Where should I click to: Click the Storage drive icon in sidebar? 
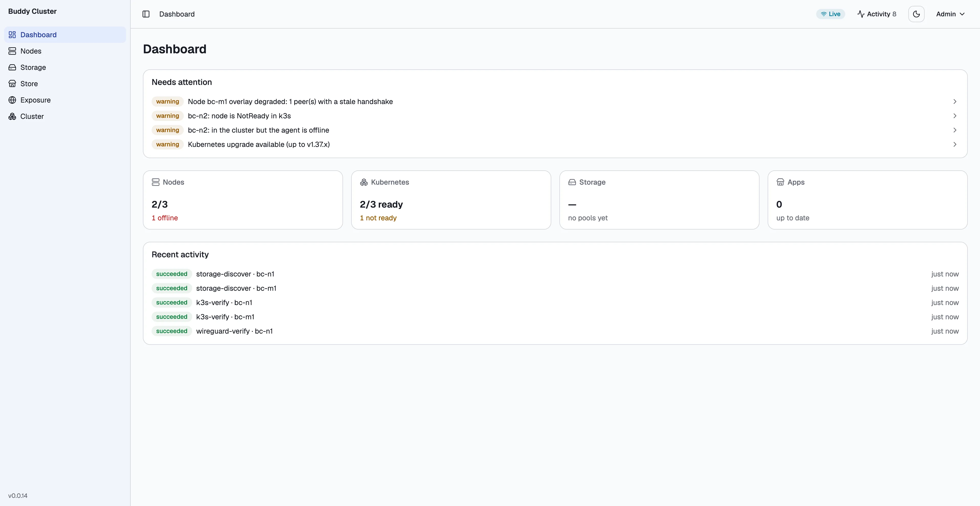tap(12, 67)
